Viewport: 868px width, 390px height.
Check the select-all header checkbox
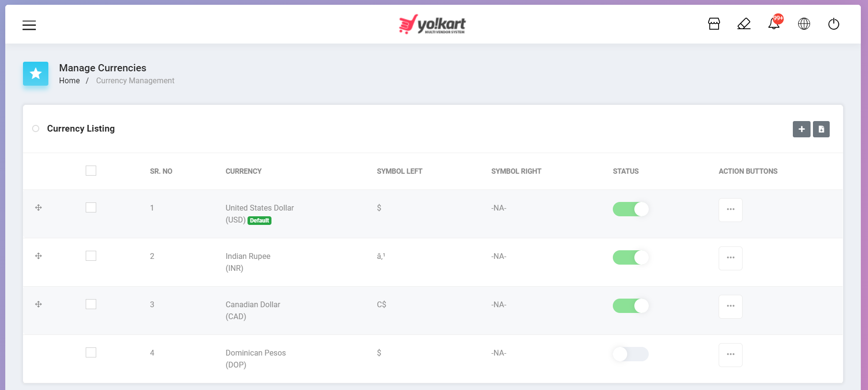click(x=91, y=171)
